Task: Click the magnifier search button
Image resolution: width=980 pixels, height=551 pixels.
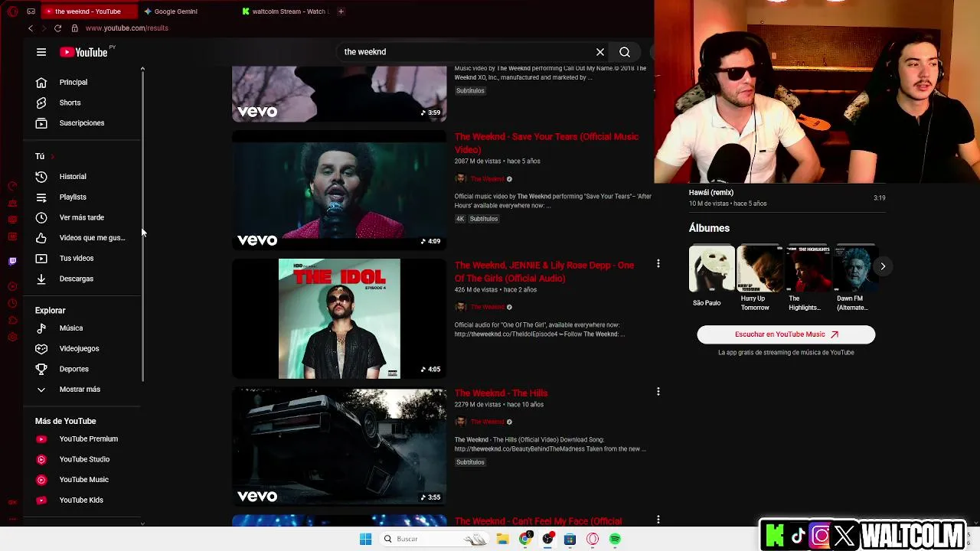Action: point(625,52)
